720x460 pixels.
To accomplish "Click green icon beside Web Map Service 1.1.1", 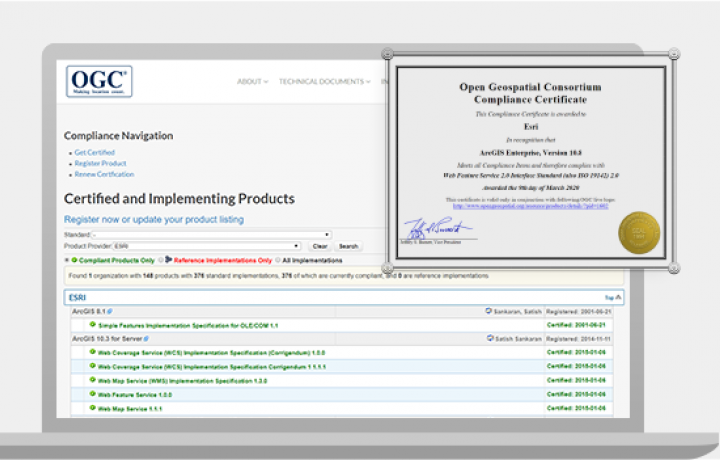I will pos(92,408).
